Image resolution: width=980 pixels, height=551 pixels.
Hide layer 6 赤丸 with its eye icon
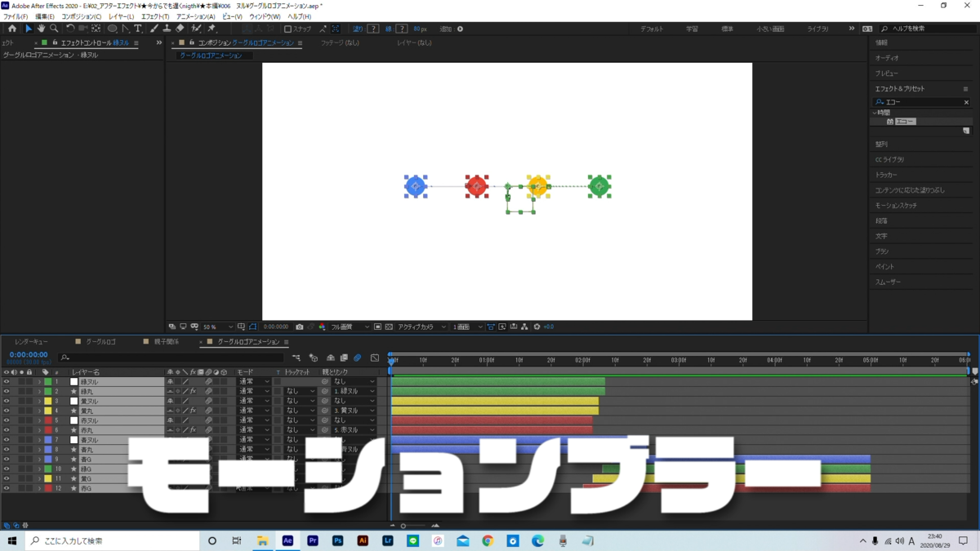(7, 430)
